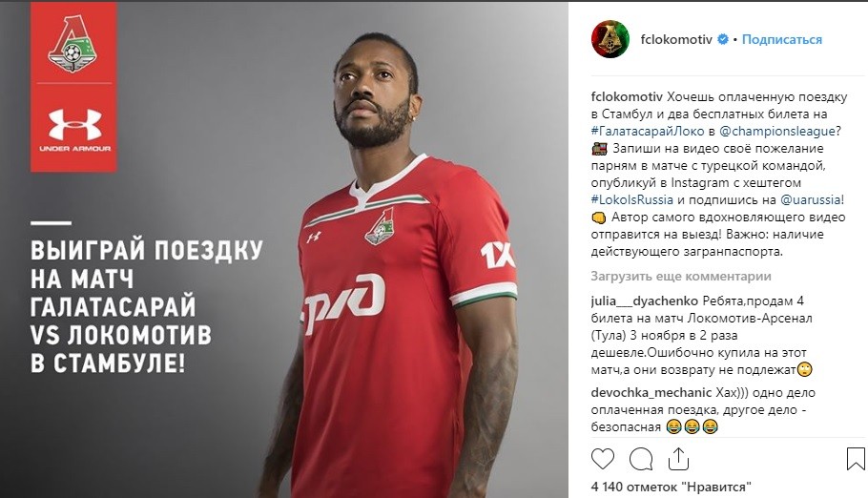Visit the @uarussia profile mention
Screen dimensions: 868x498
click(x=811, y=200)
